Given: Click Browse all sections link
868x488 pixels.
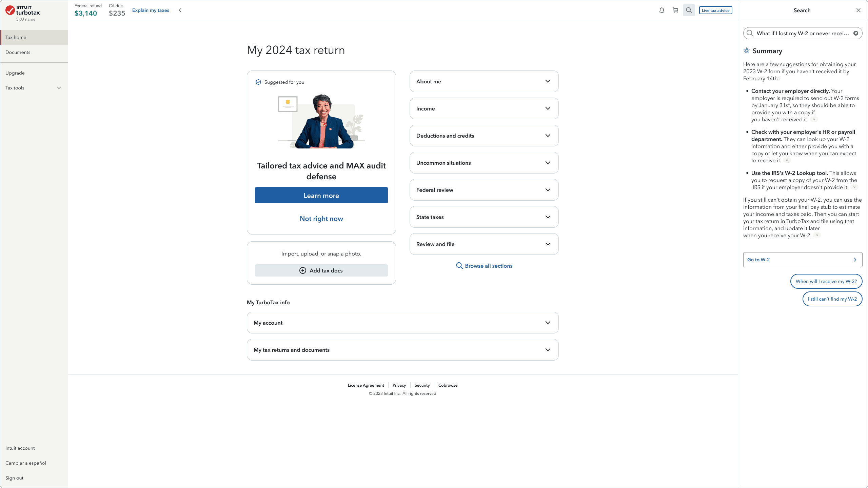Looking at the screenshot, I should 489,266.
